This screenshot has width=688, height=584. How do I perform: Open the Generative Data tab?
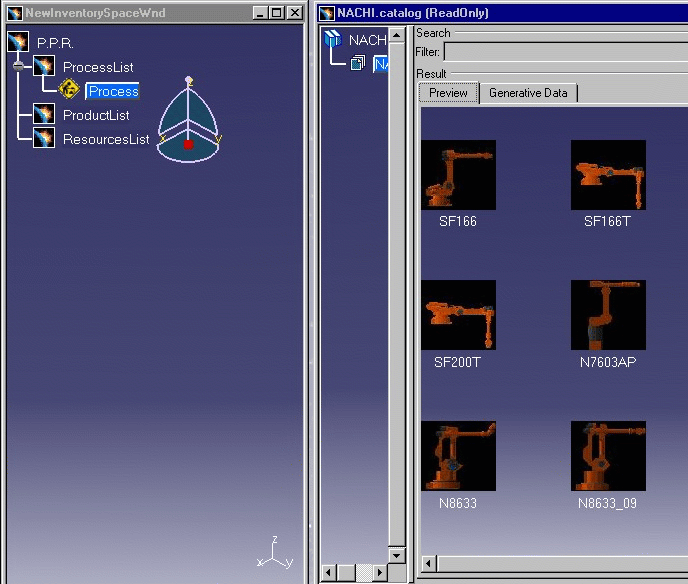[528, 93]
